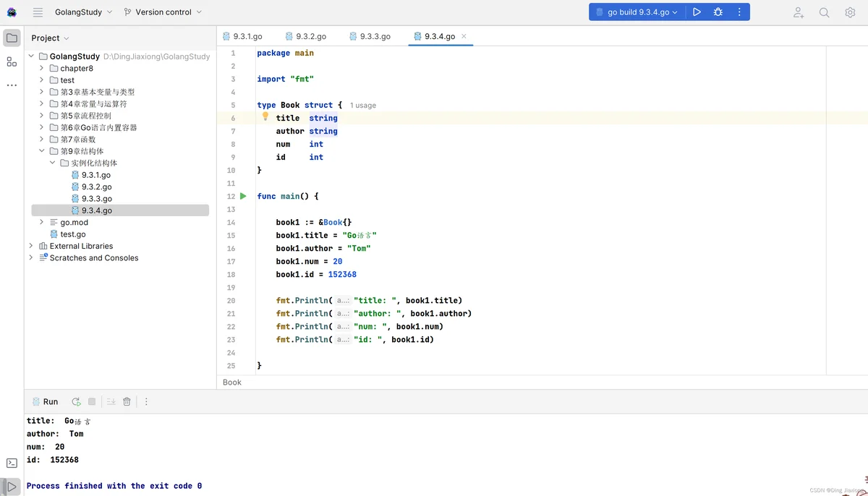Click the intention lightbulb on line 6
This screenshot has width=868, height=496.
click(x=265, y=116)
